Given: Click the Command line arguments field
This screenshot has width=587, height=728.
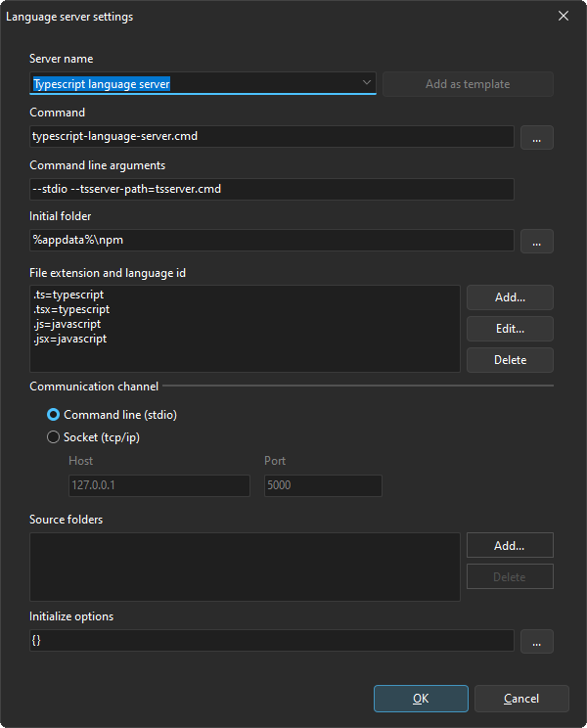Looking at the screenshot, I should click(271, 190).
